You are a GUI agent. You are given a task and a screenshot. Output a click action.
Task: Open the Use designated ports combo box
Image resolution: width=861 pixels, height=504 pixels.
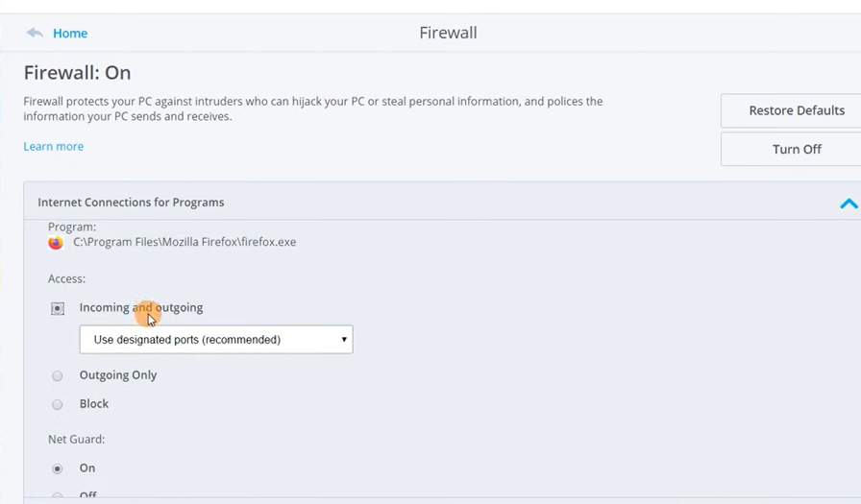tap(216, 340)
